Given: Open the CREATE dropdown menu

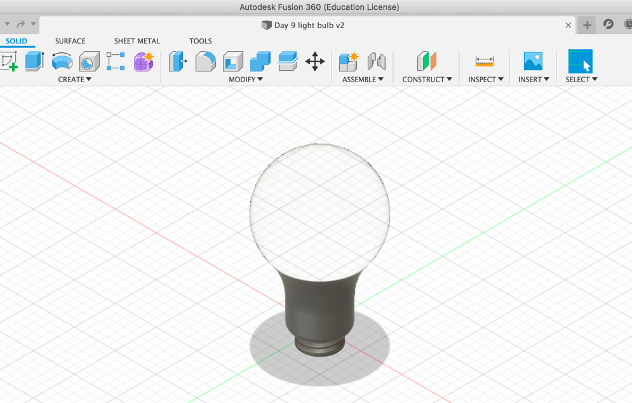Looking at the screenshot, I should [x=75, y=79].
